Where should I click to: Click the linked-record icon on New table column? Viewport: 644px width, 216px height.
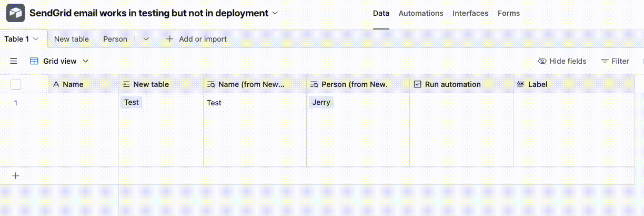coord(126,84)
